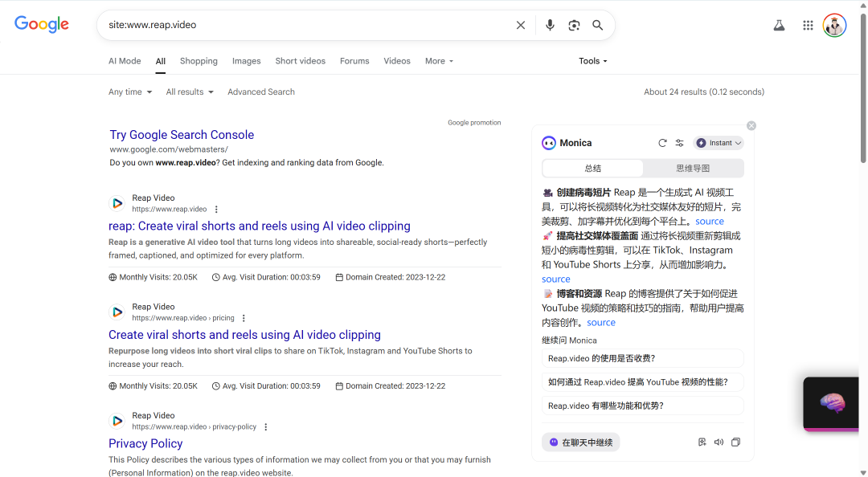868x477 pixels.
Task: Open Google Lens image search icon
Action: pos(574,25)
